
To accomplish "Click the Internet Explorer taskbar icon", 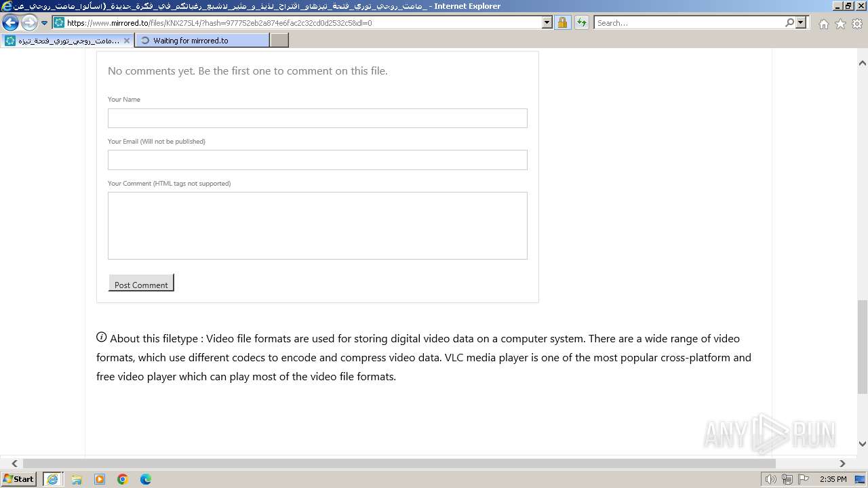I will click(52, 479).
